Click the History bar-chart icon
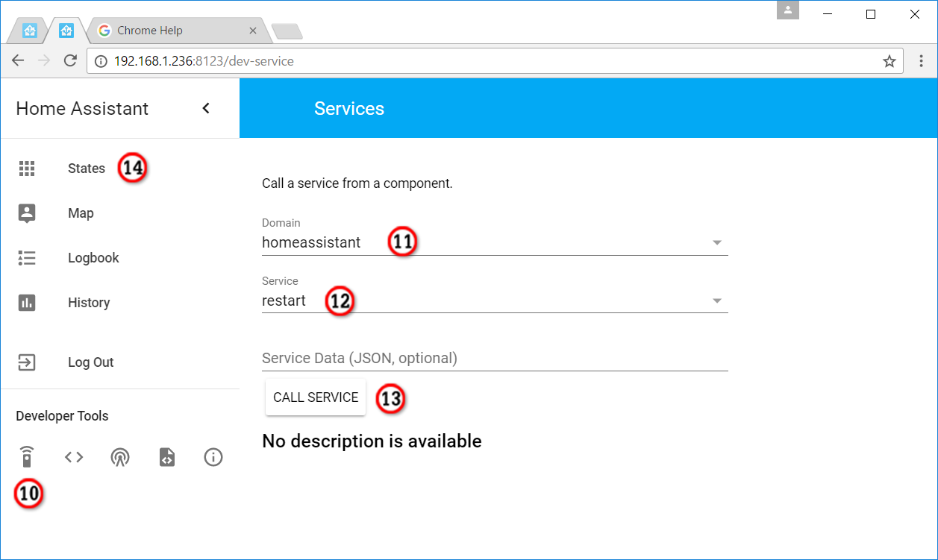Screen dimensions: 938x560 [27, 303]
